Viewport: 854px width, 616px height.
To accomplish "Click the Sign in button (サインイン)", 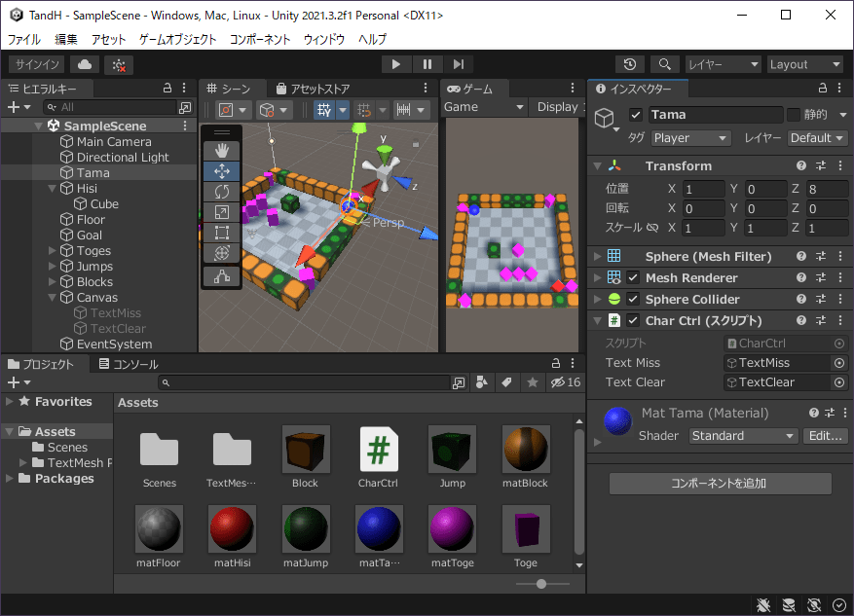I will 37,65.
